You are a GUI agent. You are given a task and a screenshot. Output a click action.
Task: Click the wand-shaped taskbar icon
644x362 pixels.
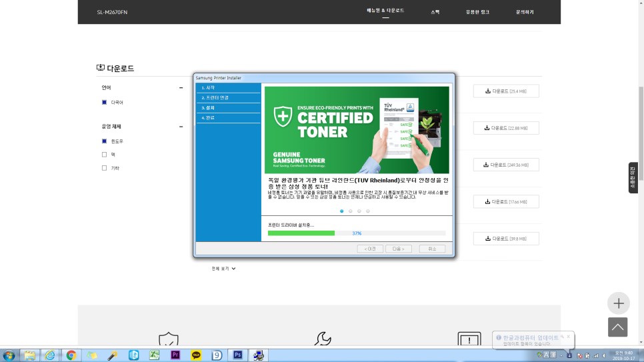coord(113,355)
